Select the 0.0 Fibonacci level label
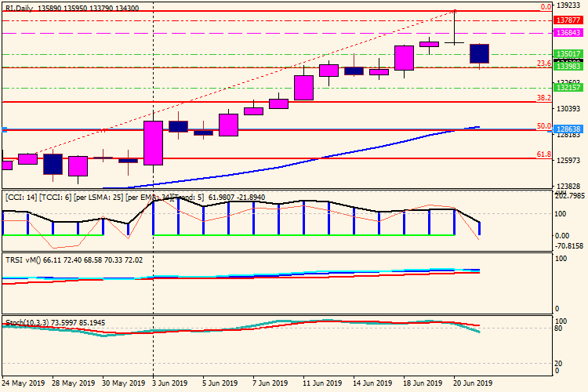588x392 pixels. (545, 5)
